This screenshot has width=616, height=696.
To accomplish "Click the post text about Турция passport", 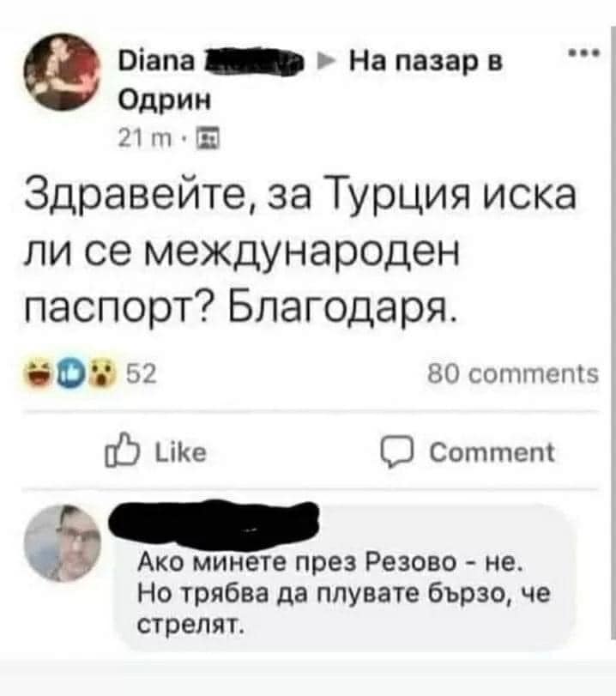I will point(300,252).
